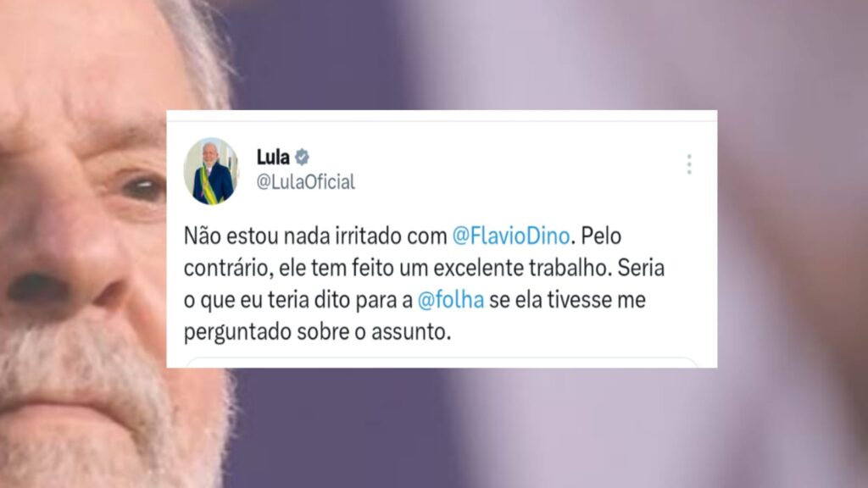Click the words 'Pelo' after @FlavioDino
Screen dimensions: 868x488
[601, 236]
